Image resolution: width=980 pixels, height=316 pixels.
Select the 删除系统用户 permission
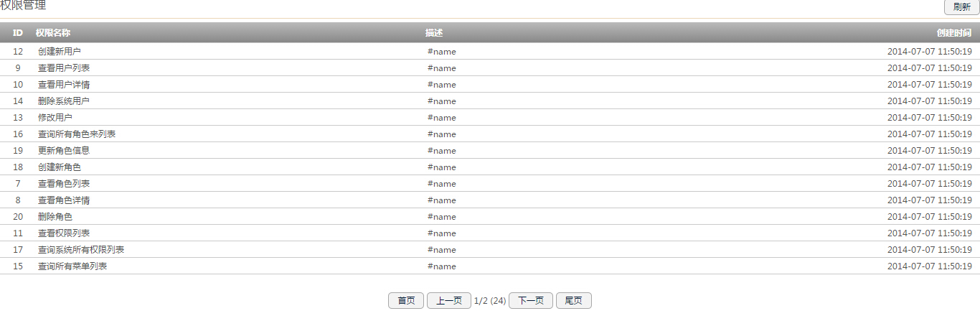pyautogui.click(x=490, y=101)
